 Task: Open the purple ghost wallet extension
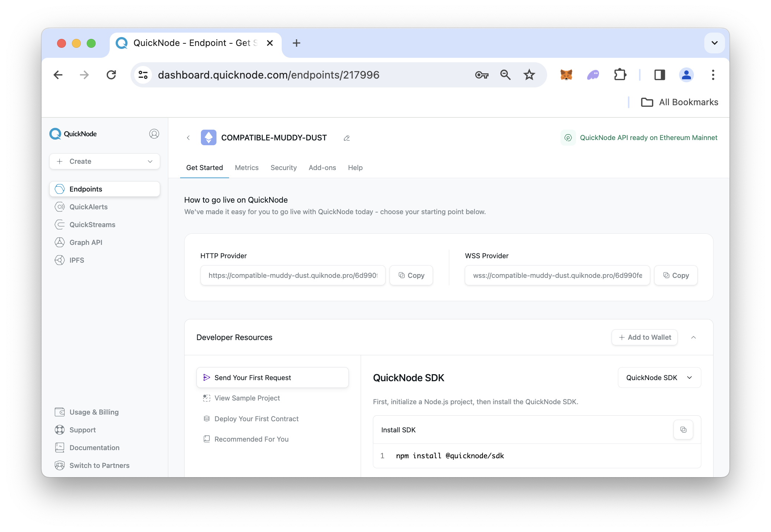(x=593, y=75)
